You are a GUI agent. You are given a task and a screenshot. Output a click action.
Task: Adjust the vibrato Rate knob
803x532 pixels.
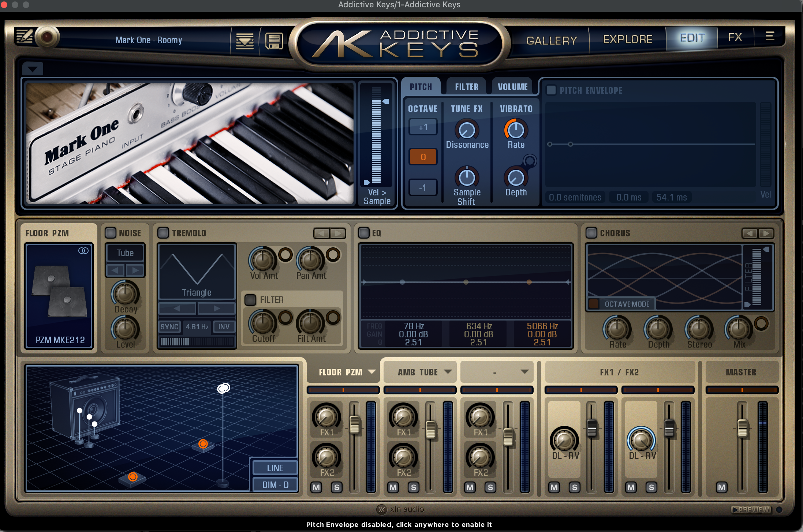516,130
